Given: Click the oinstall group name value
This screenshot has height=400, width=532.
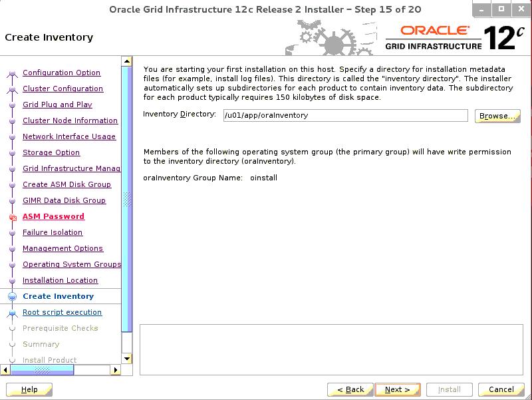Looking at the screenshot, I should (263, 178).
